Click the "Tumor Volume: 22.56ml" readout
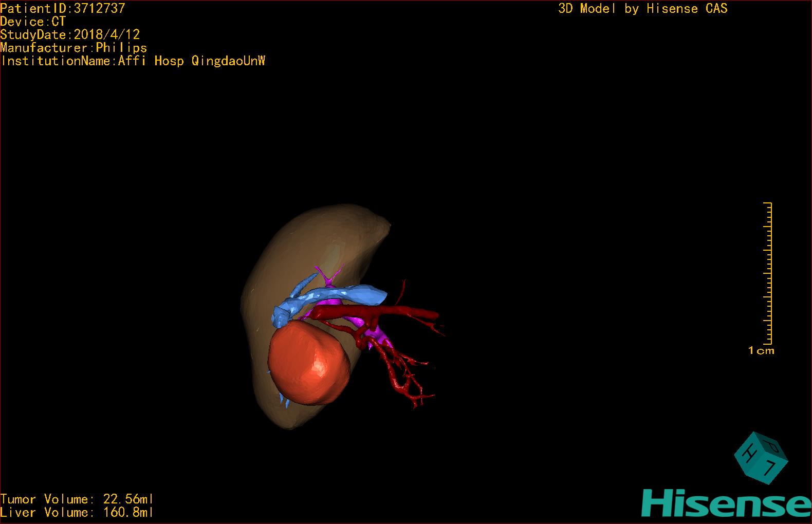The height and width of the screenshot is (524, 812). click(x=77, y=499)
